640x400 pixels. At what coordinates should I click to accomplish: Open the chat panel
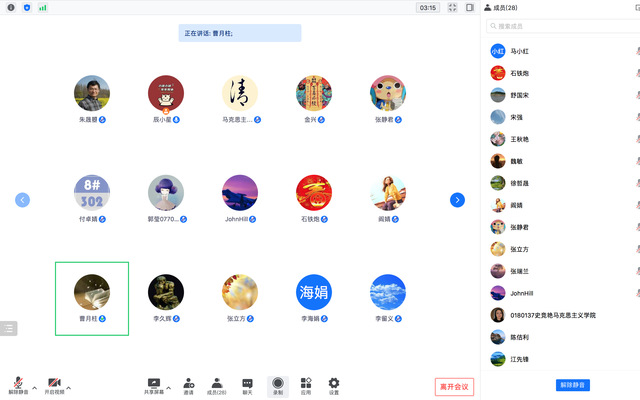point(247,385)
